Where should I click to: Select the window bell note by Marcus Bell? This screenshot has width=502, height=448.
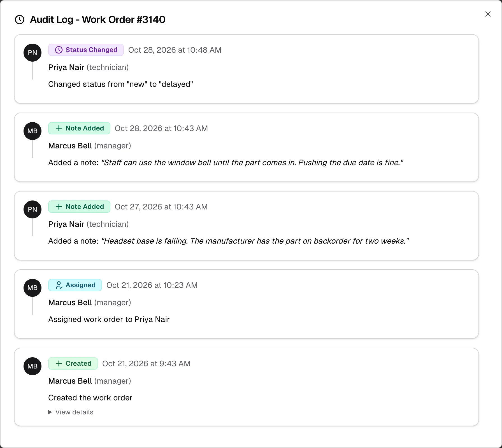252,163
